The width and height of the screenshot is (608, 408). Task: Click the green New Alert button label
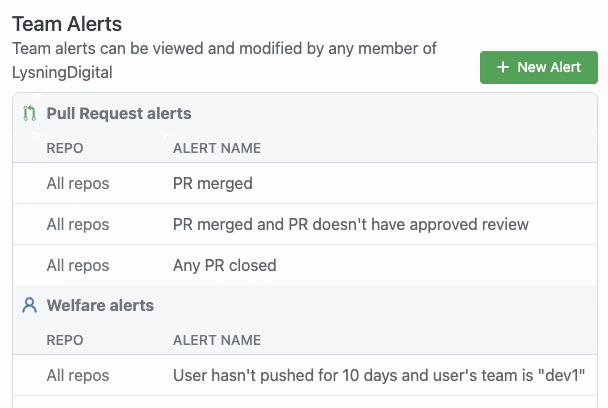pos(549,68)
